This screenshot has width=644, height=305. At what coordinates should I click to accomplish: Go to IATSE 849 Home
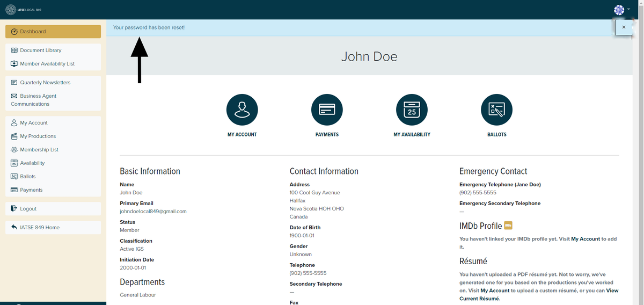point(53,228)
